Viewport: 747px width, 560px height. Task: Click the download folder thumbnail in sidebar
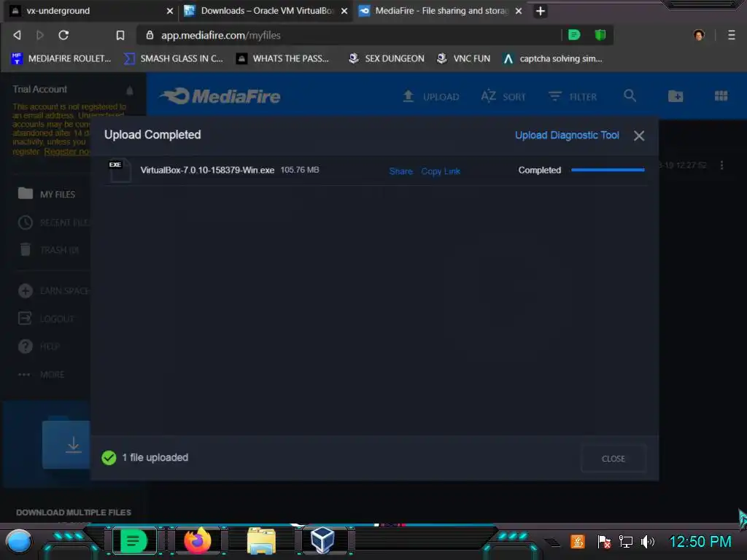(x=66, y=444)
